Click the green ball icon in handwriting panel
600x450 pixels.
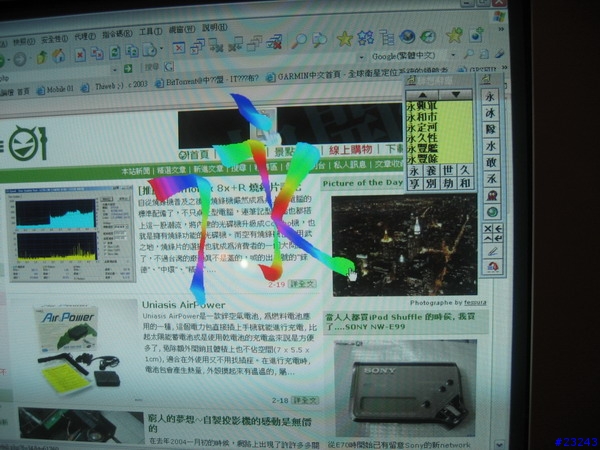(492, 212)
